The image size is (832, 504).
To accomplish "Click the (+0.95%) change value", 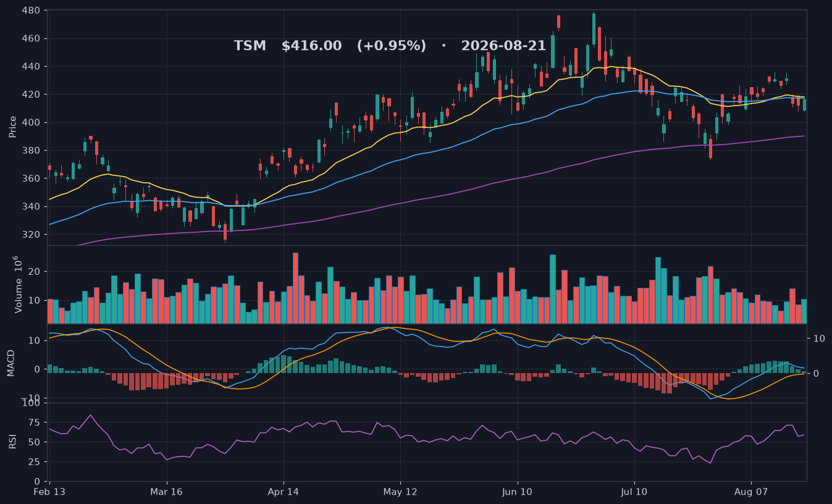I will 392,46.
